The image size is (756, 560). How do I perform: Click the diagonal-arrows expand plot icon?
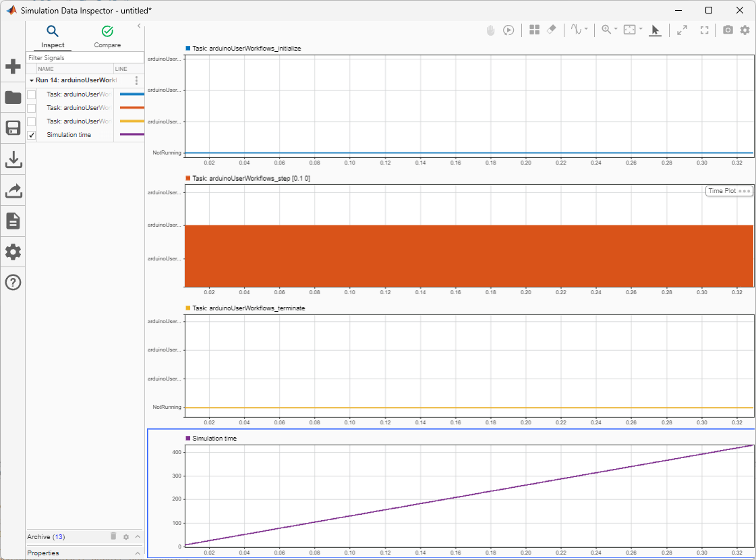(x=682, y=30)
